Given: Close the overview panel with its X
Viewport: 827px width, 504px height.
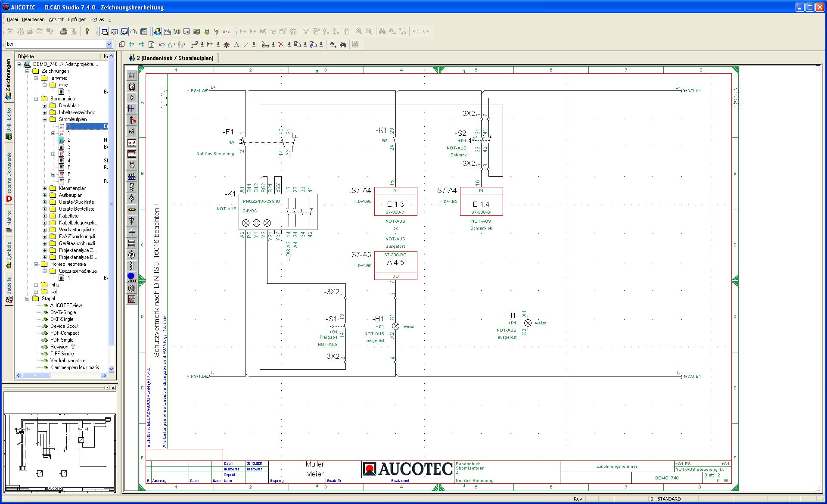Looking at the screenshot, I should coord(113,388).
